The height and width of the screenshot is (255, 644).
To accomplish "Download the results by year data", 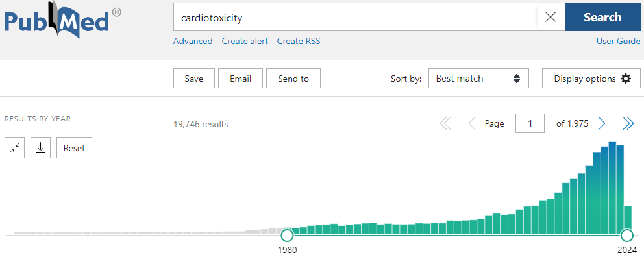I will [40, 148].
